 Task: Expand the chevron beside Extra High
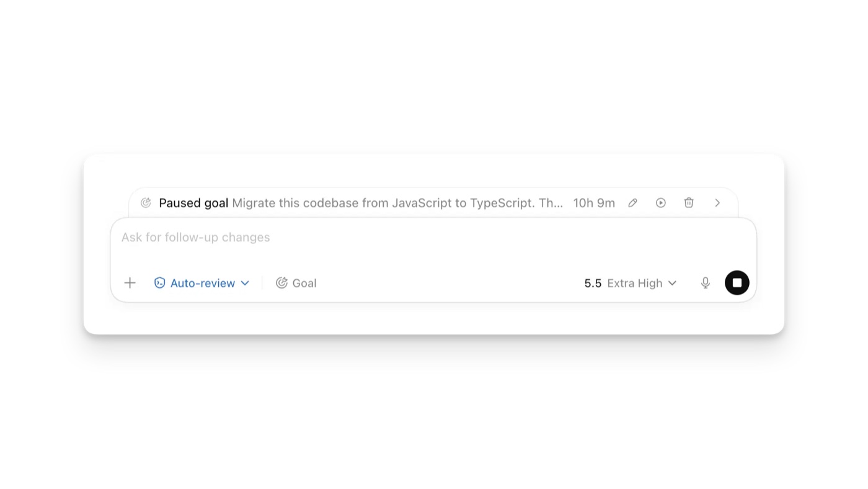[x=672, y=283]
